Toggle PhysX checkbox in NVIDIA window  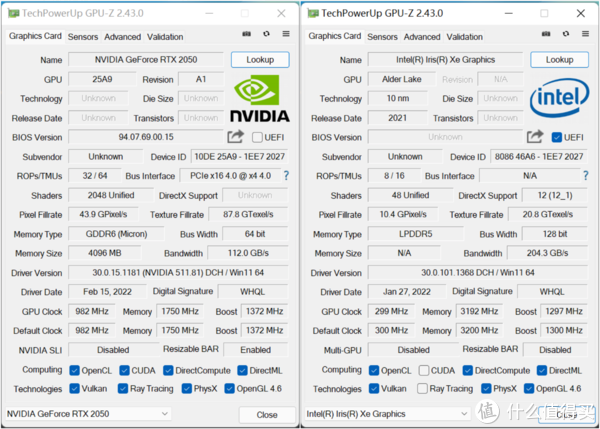187,389
